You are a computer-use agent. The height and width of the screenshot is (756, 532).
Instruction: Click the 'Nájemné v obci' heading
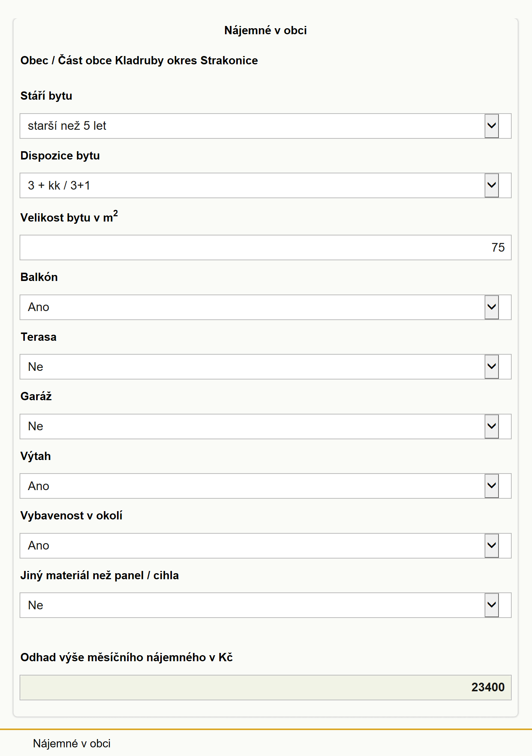[266, 30]
